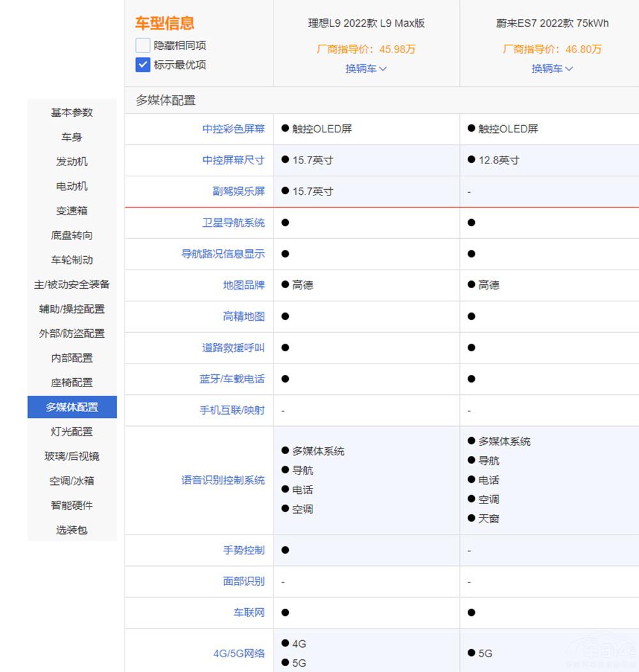Click 选装包 in the sidebar
639x672 pixels.
72,530
